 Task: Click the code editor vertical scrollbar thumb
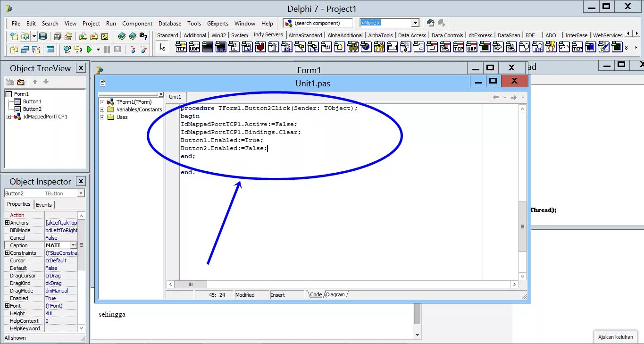(522, 227)
